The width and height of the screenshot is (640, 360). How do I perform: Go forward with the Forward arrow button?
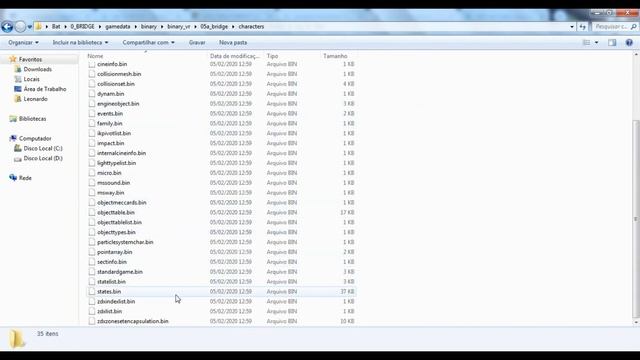tap(20, 27)
